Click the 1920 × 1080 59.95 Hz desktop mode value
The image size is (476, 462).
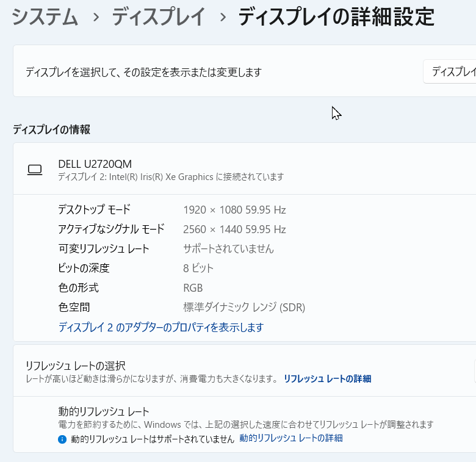pyautogui.click(x=234, y=210)
